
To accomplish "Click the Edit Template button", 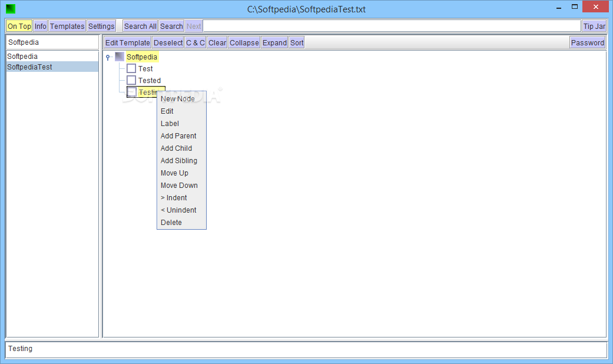I will pyautogui.click(x=127, y=42).
